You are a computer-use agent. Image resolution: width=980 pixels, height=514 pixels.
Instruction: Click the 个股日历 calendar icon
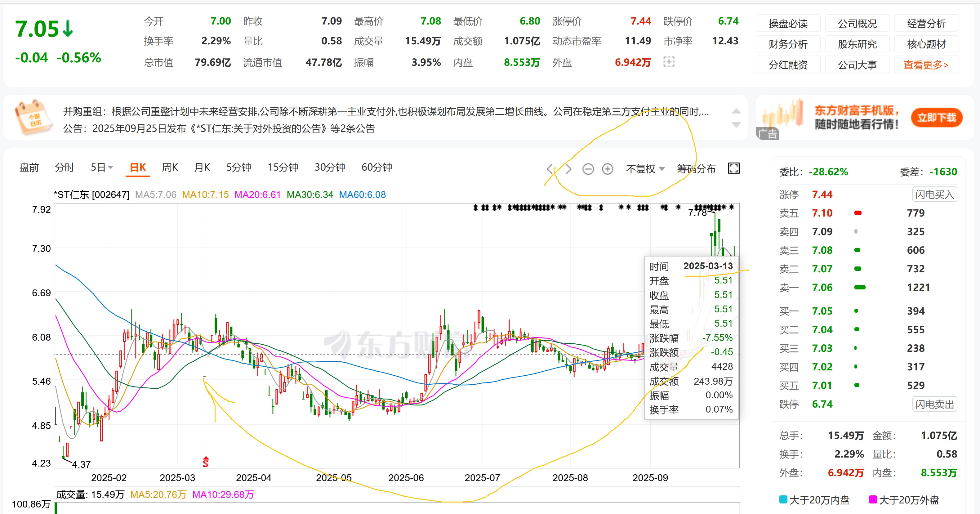33,118
